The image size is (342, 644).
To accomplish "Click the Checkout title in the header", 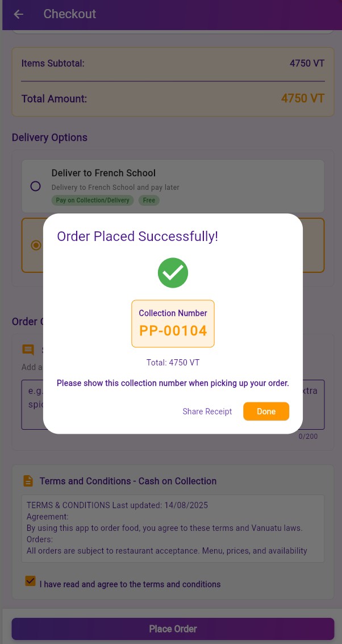I will point(69,14).
